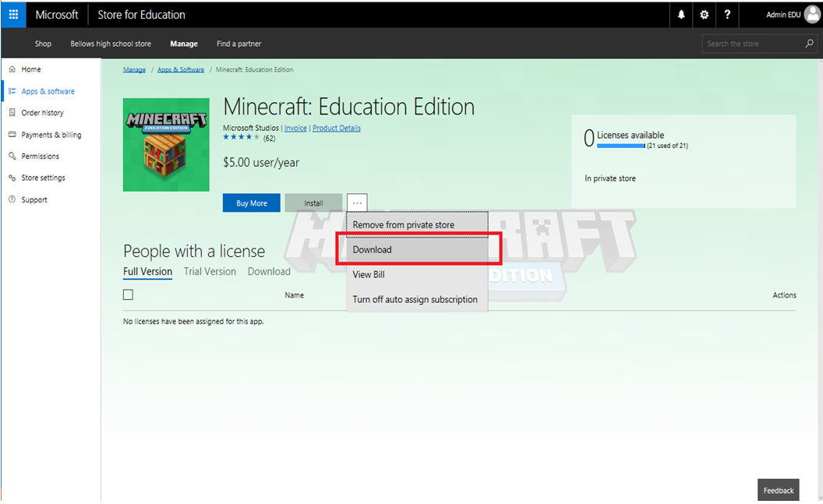Go to Apps & Software breadcrumb link
Image resolution: width=823 pixels, height=504 pixels.
[181, 70]
